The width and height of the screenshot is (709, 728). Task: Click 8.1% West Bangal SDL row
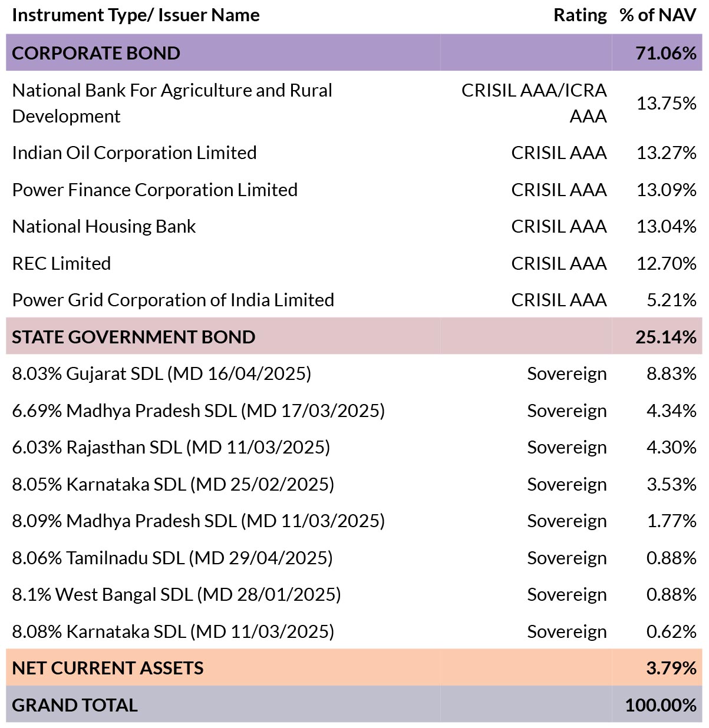(x=354, y=595)
